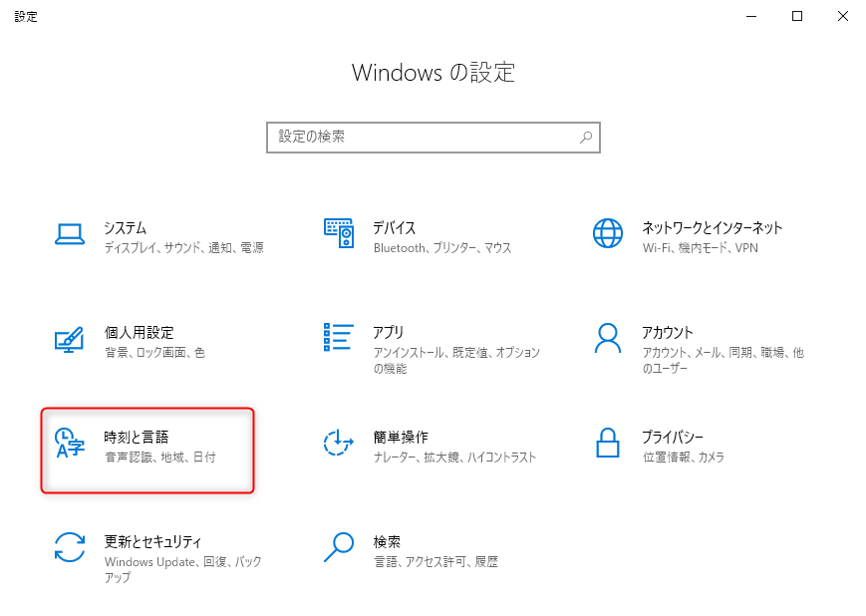Image resolution: width=866 pixels, height=616 pixels.
Task: Click the アプリ list icon
Action: 339,338
